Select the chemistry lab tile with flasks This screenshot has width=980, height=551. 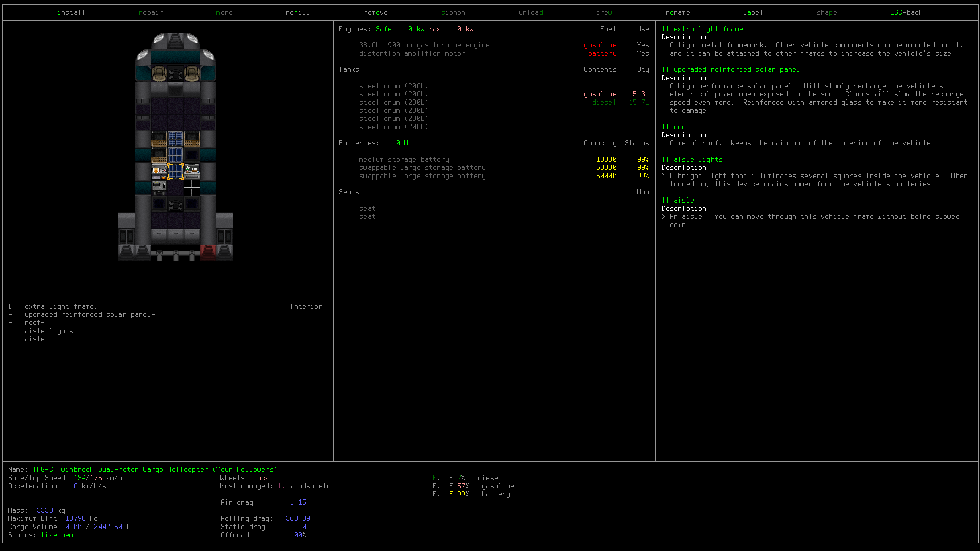click(x=192, y=171)
